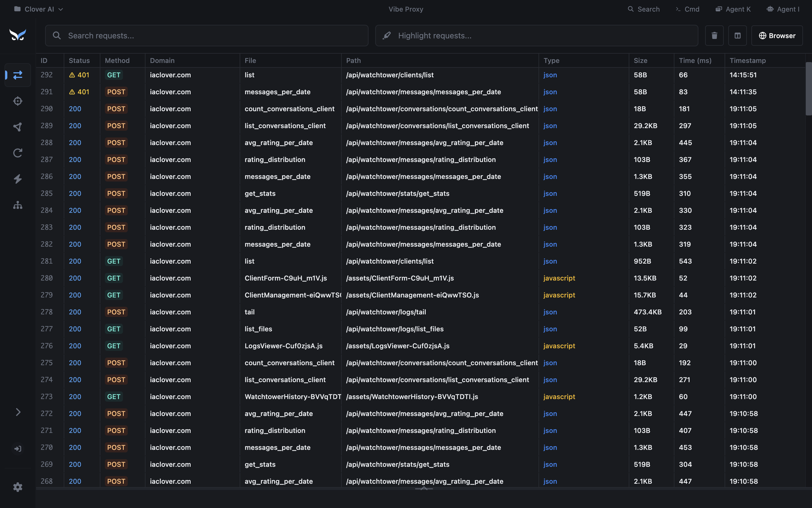This screenshot has height=508, width=812.
Task: Expand the bottom detail panel handle
Action: click(x=424, y=489)
